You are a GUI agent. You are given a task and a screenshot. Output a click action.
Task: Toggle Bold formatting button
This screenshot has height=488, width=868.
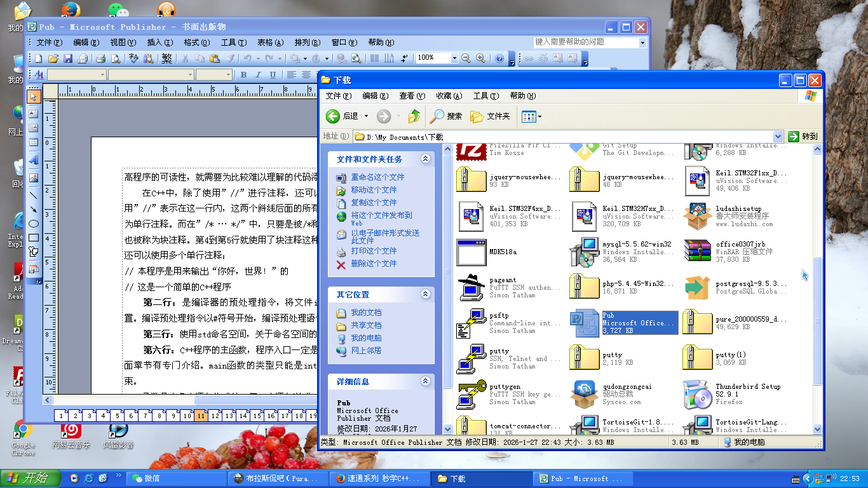[x=243, y=75]
